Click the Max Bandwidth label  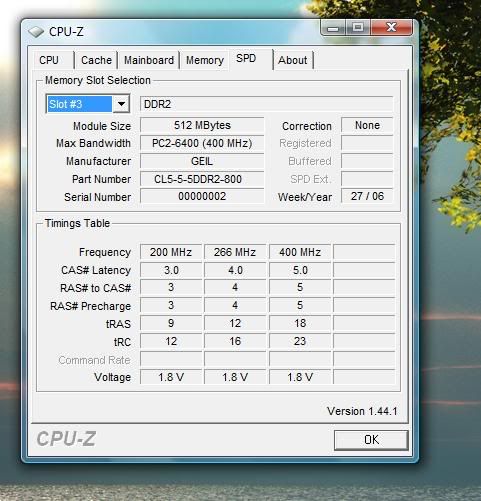pos(93,143)
